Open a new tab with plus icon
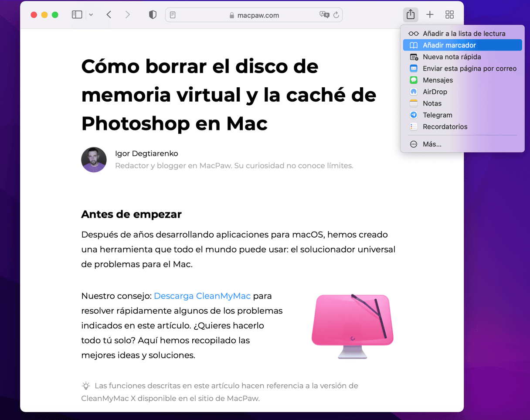Screen dimensions: 530x420 pos(430,15)
